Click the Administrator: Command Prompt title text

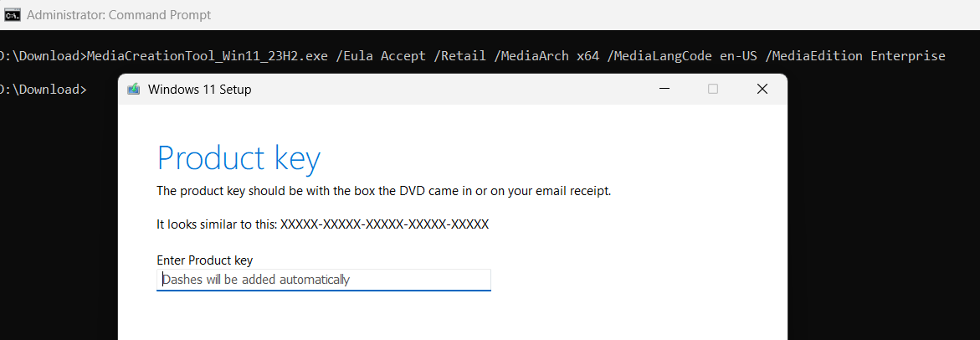pos(119,15)
